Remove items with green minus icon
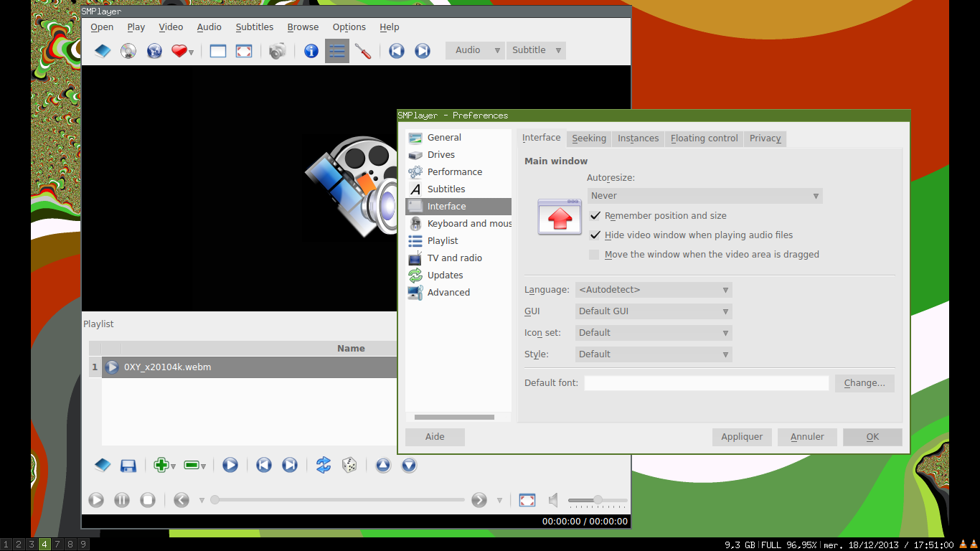This screenshot has width=980, height=551. coord(192,466)
